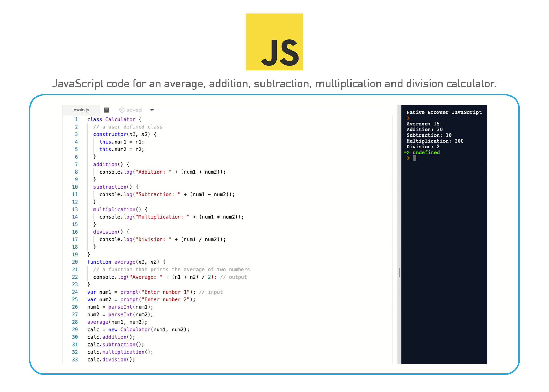The width and height of the screenshot is (549, 392).
Task: Click 'this.num1 = n1;' line
Action: click(x=122, y=142)
